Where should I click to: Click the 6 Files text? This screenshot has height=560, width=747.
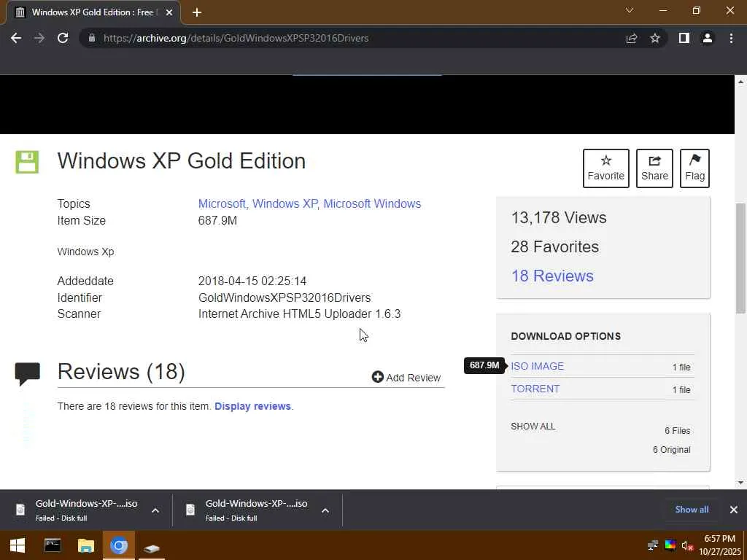678,430
